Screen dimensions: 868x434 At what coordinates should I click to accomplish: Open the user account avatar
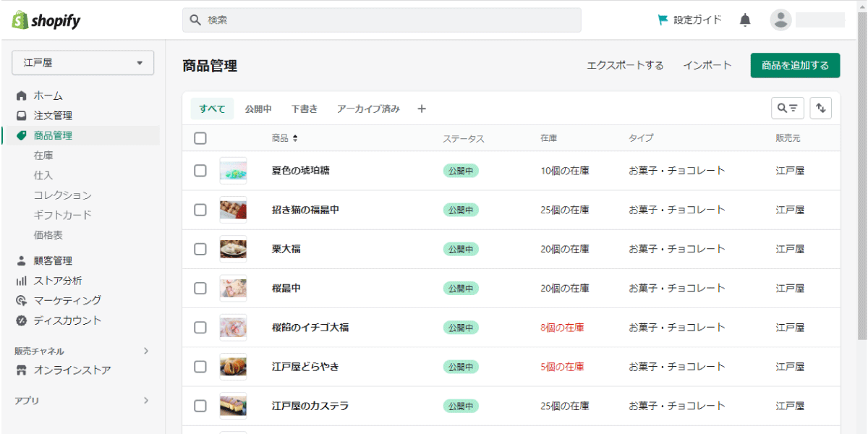pyautogui.click(x=780, y=20)
